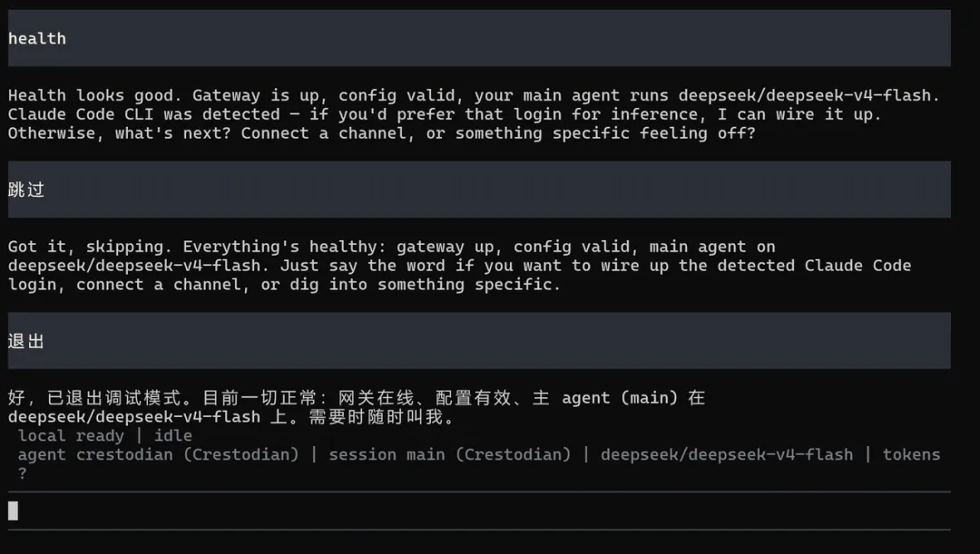Image resolution: width=980 pixels, height=554 pixels.
Task: Click the '需要时随时叫我' response line
Action: click(231, 416)
